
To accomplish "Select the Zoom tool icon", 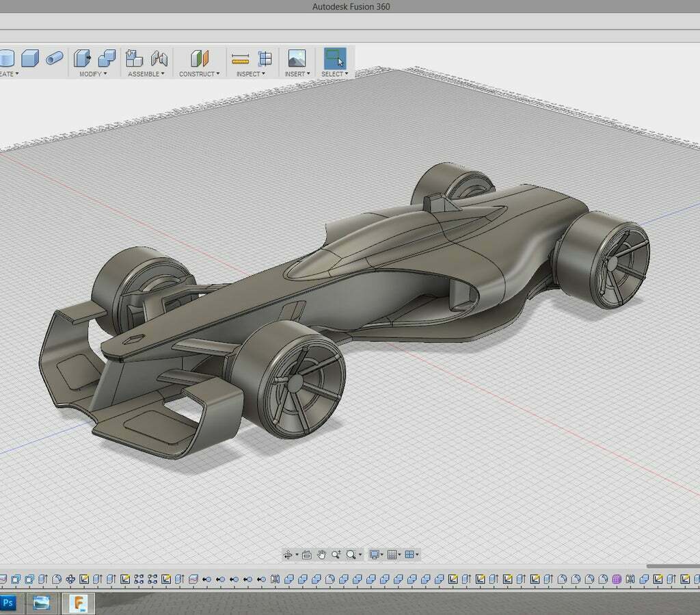I will tap(335, 554).
